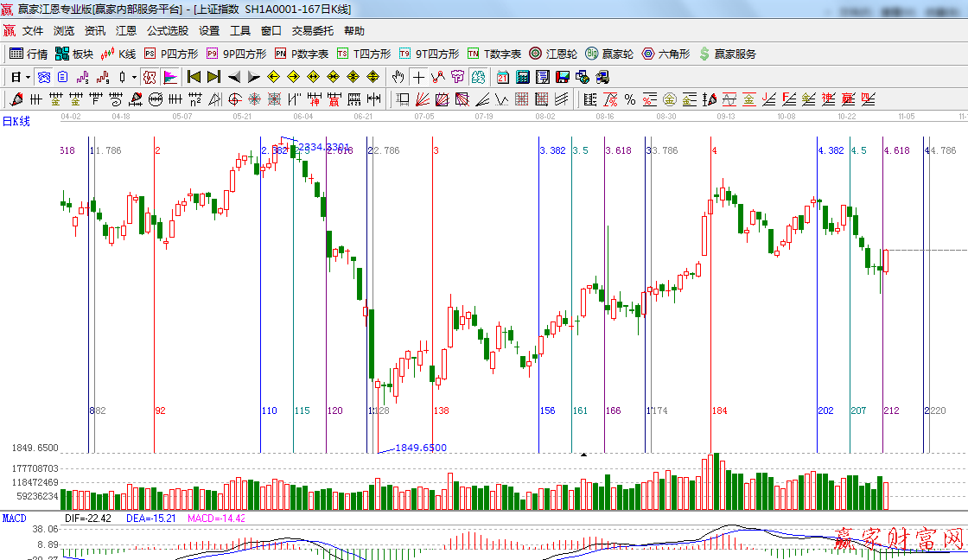Screen dimensions: 968x560
Task: Open the 公式选股 menu
Action: tap(167, 31)
